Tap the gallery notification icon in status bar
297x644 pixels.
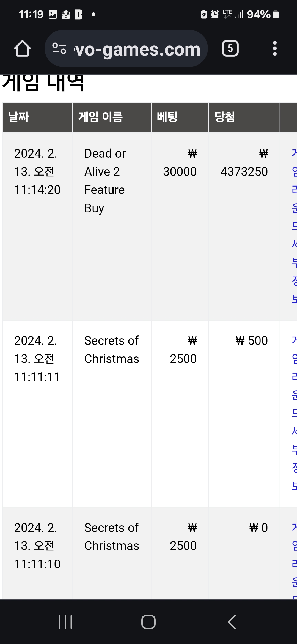pos(53,14)
